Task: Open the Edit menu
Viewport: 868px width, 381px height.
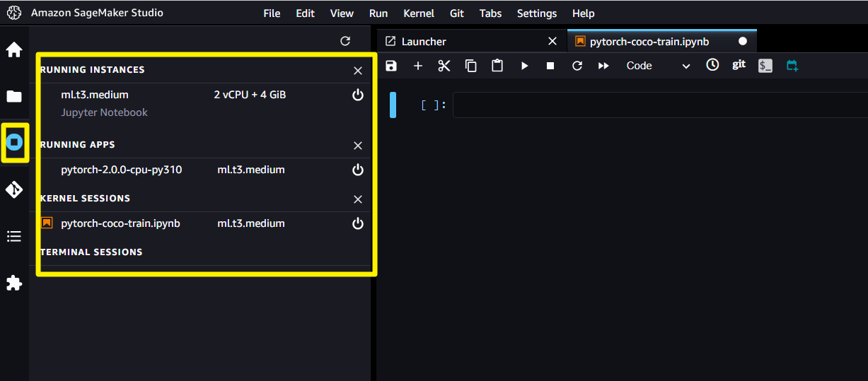Action: pos(306,13)
